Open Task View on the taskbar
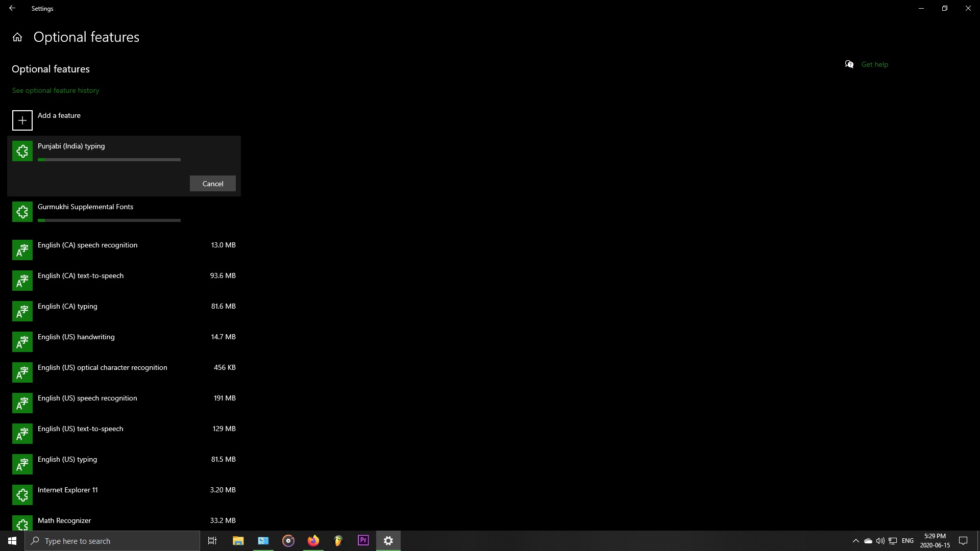The width and height of the screenshot is (980, 551). tap(212, 540)
